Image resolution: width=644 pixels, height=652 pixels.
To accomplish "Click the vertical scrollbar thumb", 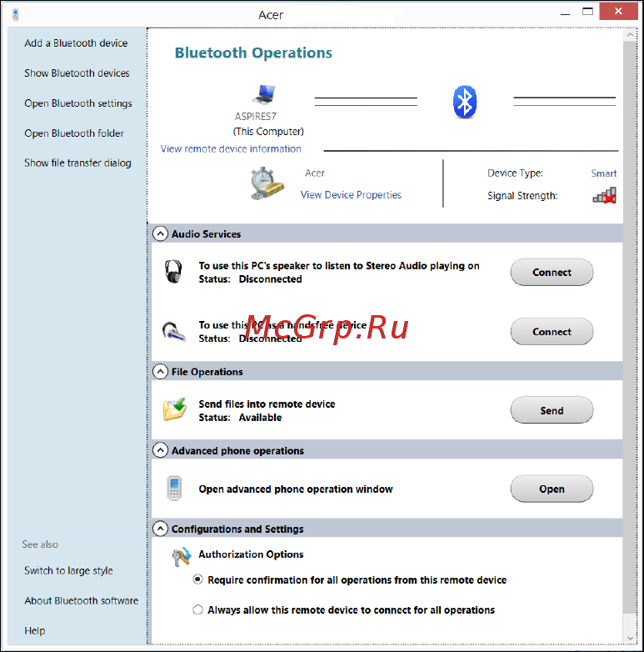I will (x=630, y=327).
